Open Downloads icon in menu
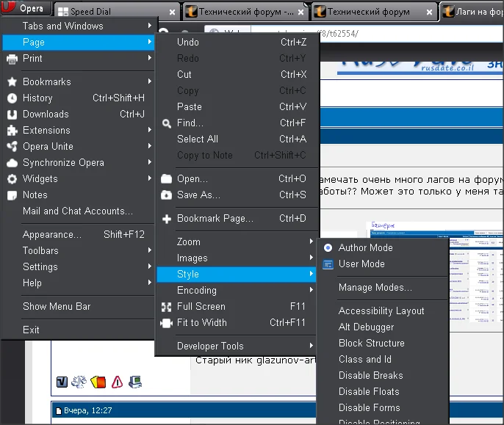 (12, 115)
